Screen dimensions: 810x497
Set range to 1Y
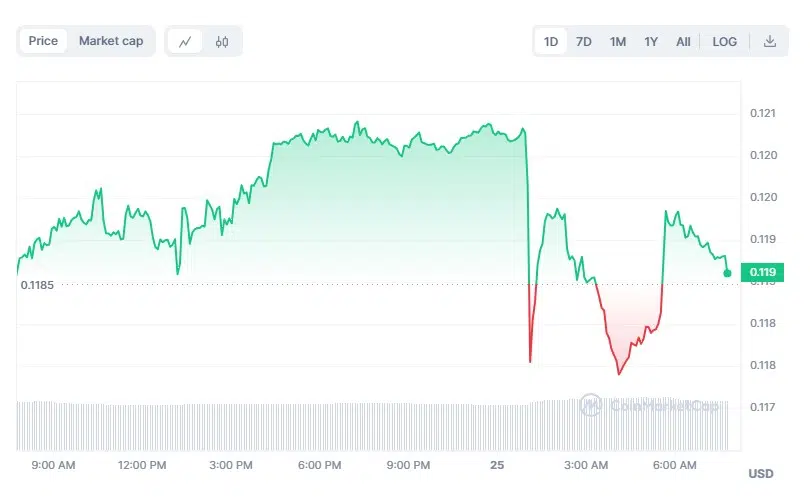coord(651,42)
